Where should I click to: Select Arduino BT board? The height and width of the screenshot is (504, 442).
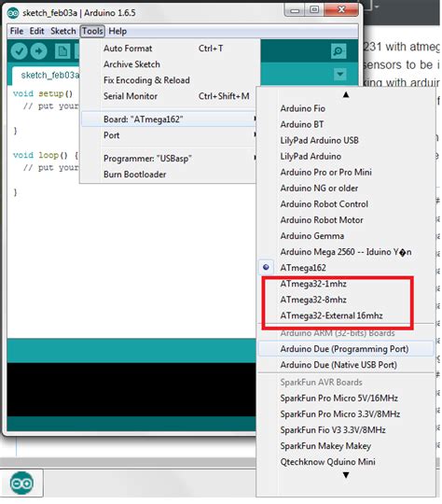(346, 124)
